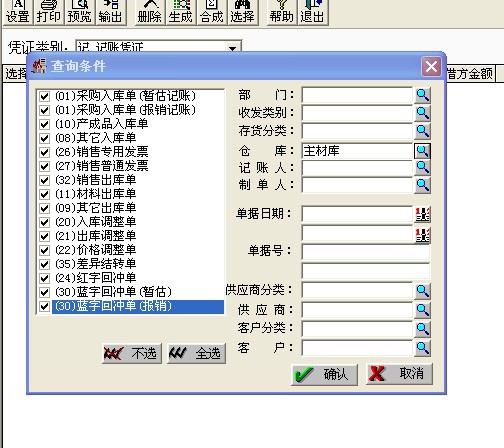Focus the 记账人 input field
Viewport: 504px width, 448px height.
(x=357, y=168)
